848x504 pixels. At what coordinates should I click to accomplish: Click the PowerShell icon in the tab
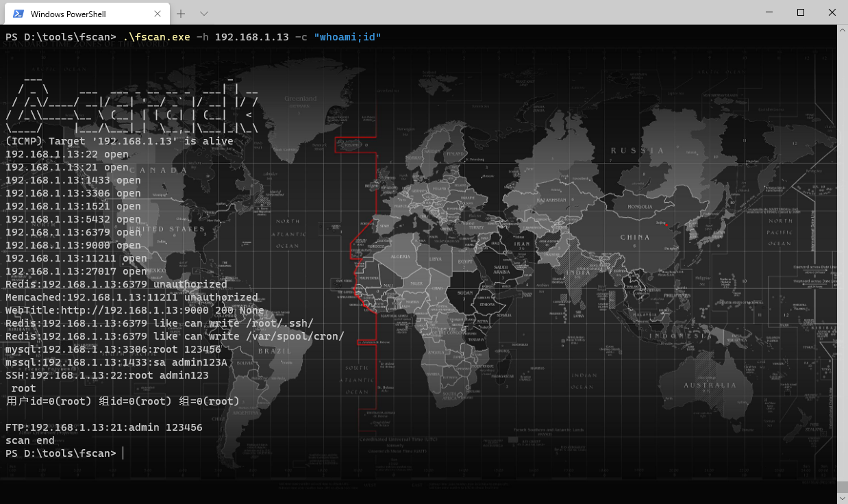click(18, 14)
